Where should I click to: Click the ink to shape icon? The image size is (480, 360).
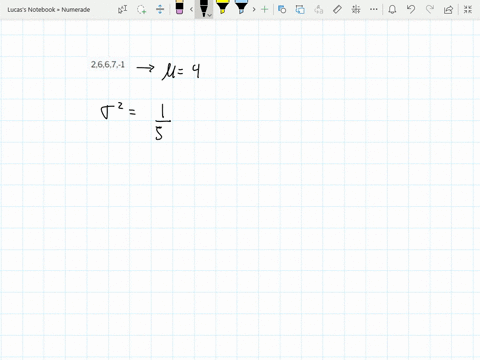point(300,9)
